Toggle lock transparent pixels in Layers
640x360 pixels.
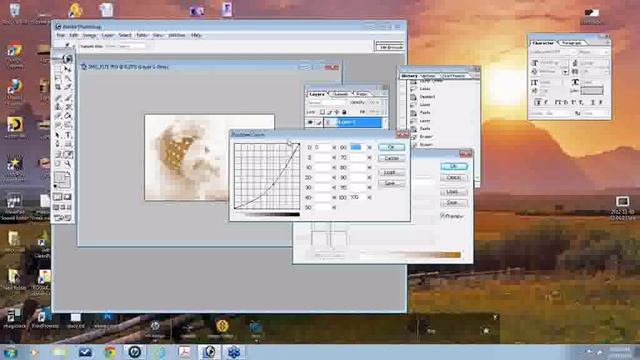(322, 112)
